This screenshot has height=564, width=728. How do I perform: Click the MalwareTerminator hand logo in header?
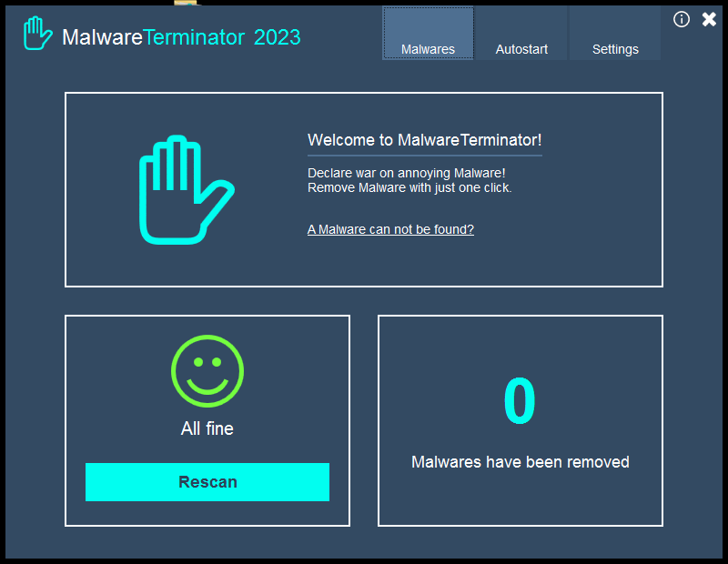37,34
